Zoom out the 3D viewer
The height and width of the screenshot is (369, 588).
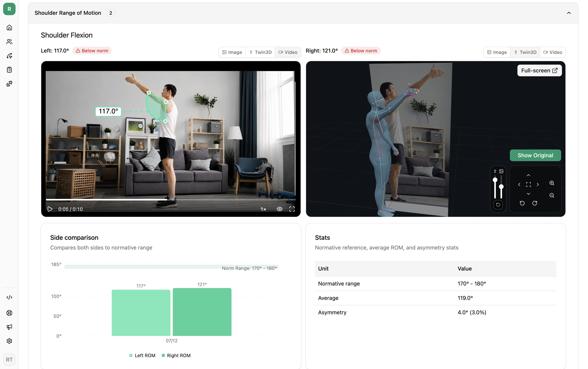coord(552,195)
